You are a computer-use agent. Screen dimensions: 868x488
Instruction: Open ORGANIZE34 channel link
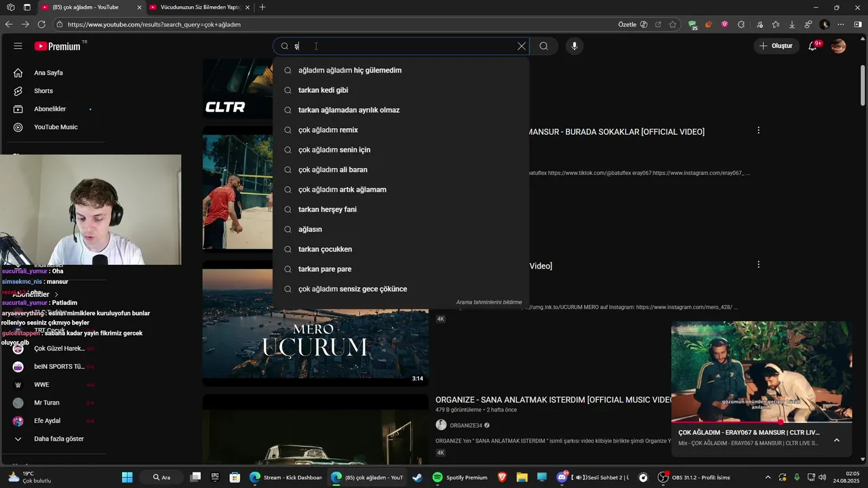pyautogui.click(x=466, y=426)
